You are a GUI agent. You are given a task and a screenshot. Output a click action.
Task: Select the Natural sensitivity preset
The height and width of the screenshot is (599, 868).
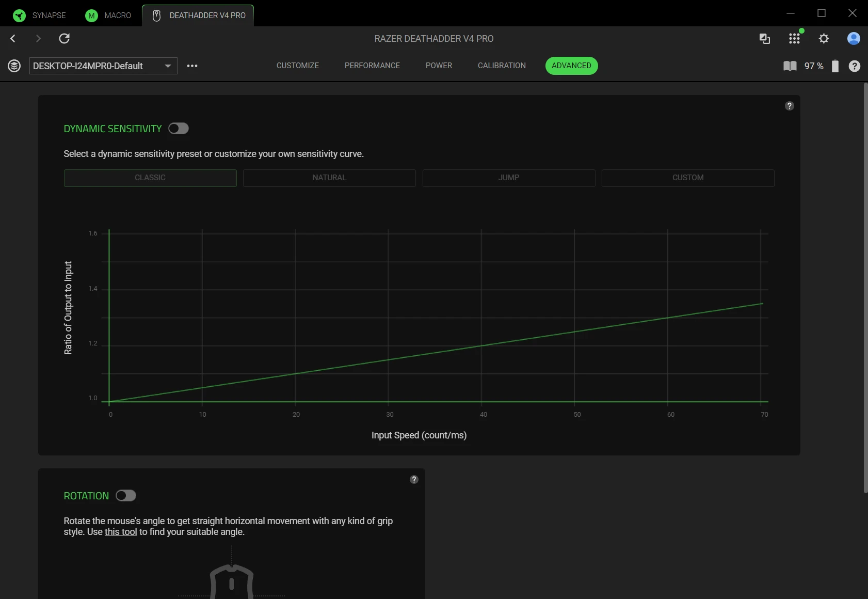pos(329,178)
